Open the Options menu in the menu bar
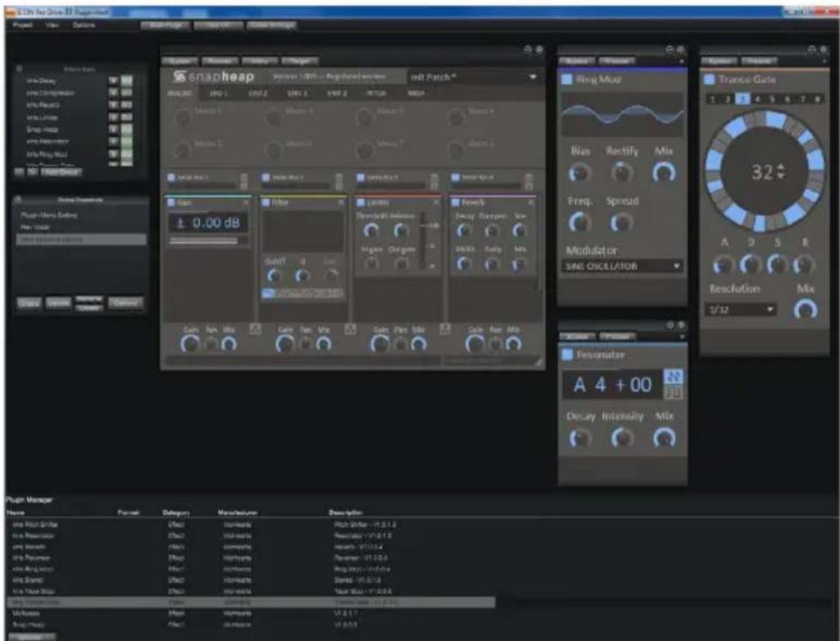The width and height of the screenshot is (840, 641). click(84, 25)
